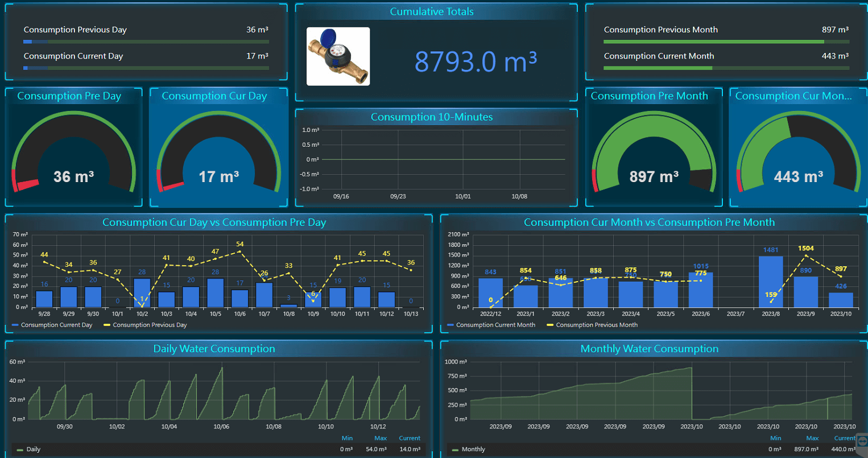
Task: Open the Consumption 10-Minutes panel title menu
Action: pyautogui.click(x=431, y=117)
